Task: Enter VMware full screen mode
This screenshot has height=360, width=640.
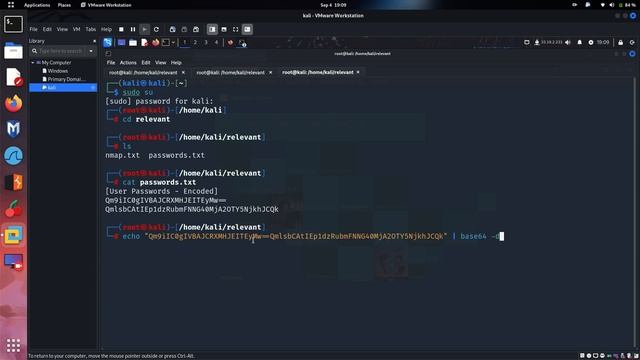Action: (236, 29)
